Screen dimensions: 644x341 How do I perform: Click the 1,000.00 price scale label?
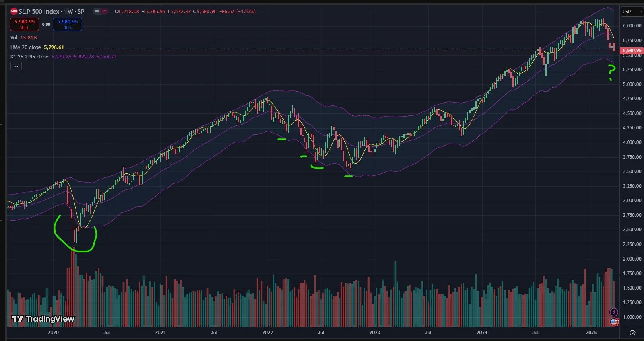pyautogui.click(x=632, y=317)
